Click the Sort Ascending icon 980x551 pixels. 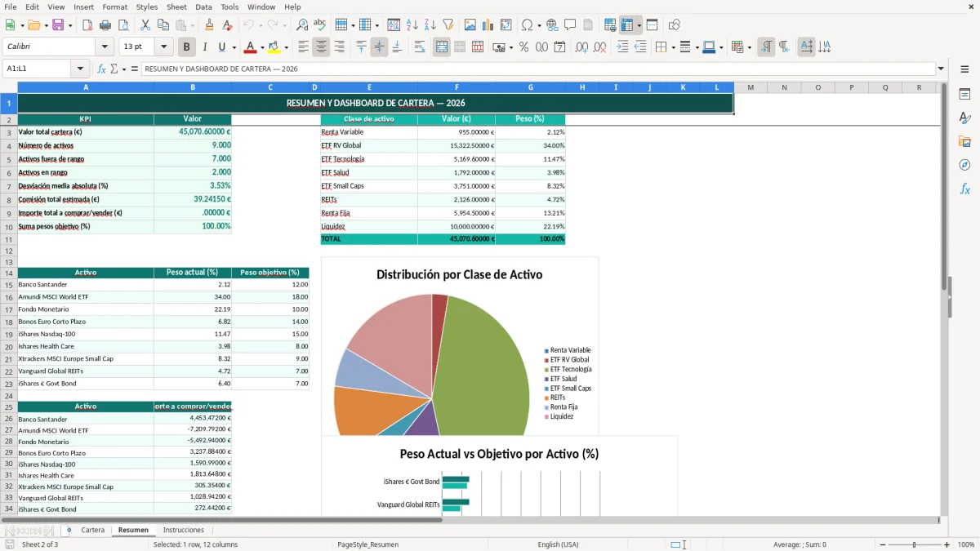(412, 25)
